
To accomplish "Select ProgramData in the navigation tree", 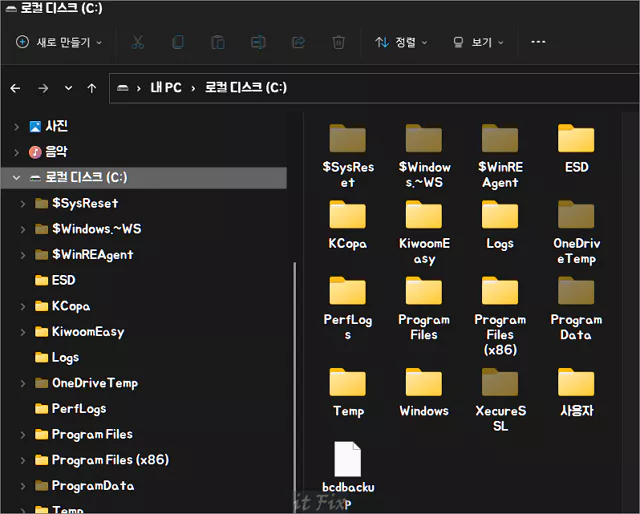I will (x=84, y=486).
